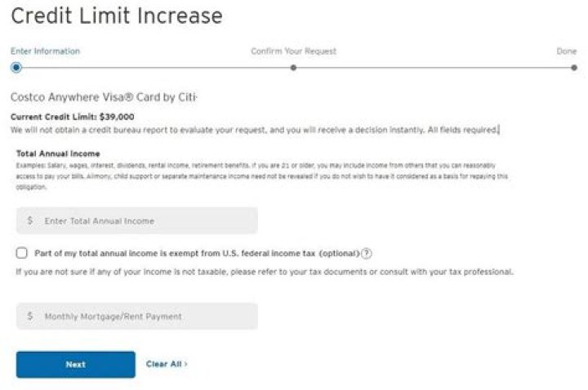
Task: Click the progress line between Enter Information and Confirm
Action: [155, 68]
